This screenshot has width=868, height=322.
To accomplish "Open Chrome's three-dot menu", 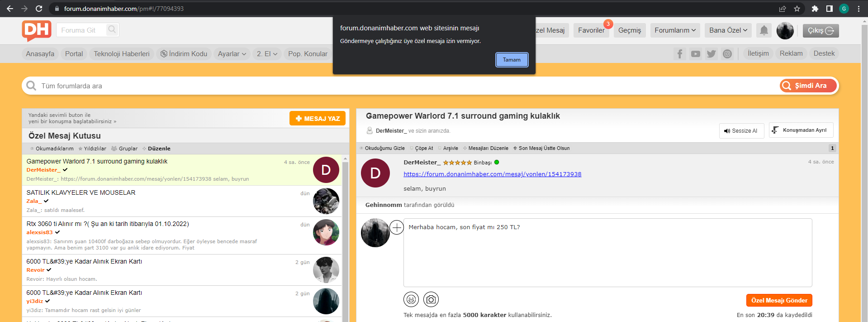I will coord(859,9).
